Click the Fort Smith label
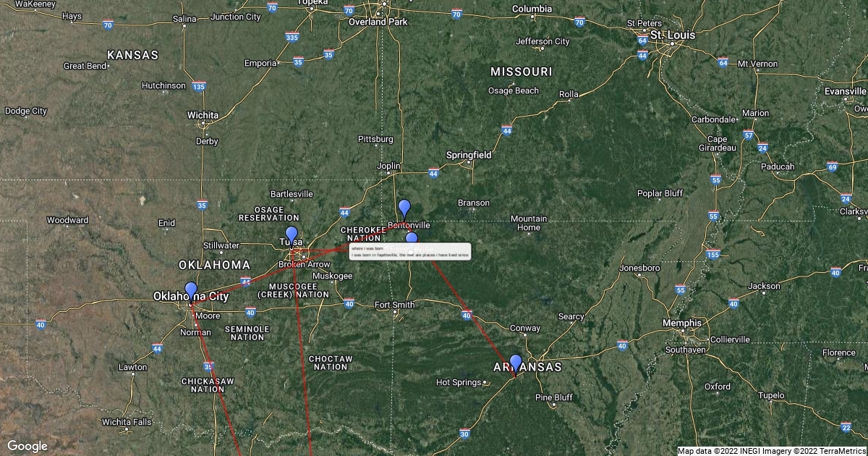868x456 pixels. coord(395,305)
